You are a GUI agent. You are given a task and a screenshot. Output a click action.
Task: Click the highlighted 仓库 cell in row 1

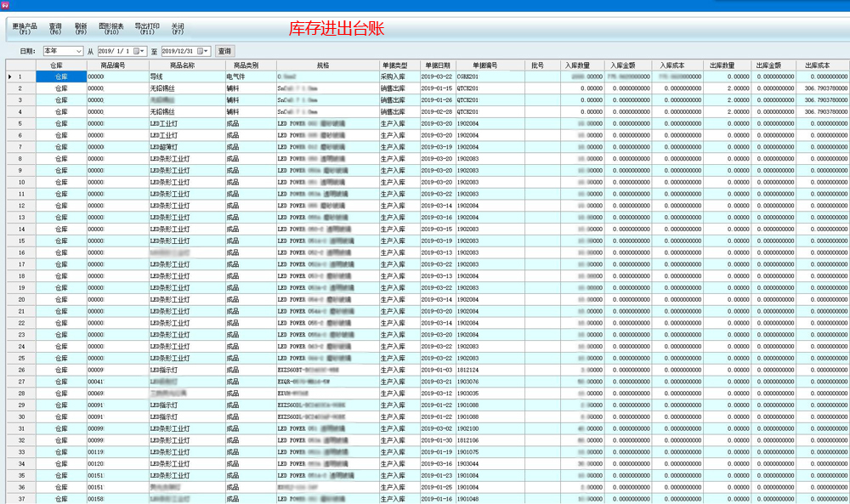point(61,76)
